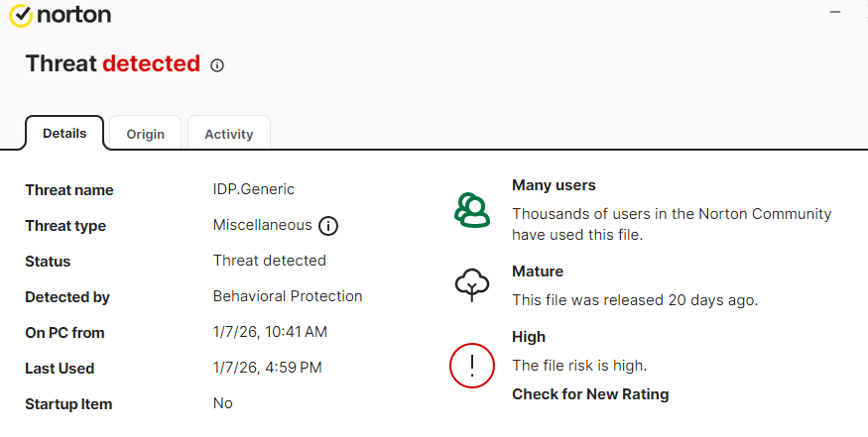Click the Check for New Rating link
The image size is (868, 437).
click(589, 394)
